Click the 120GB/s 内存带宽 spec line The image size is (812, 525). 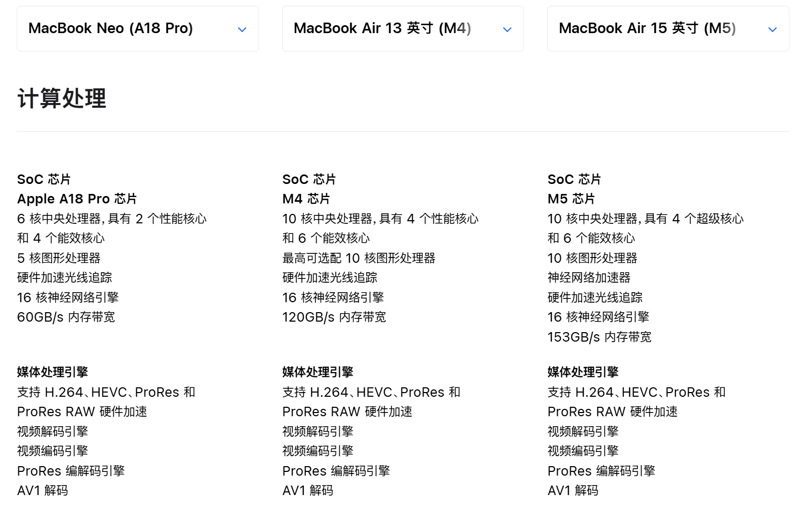pos(334,317)
